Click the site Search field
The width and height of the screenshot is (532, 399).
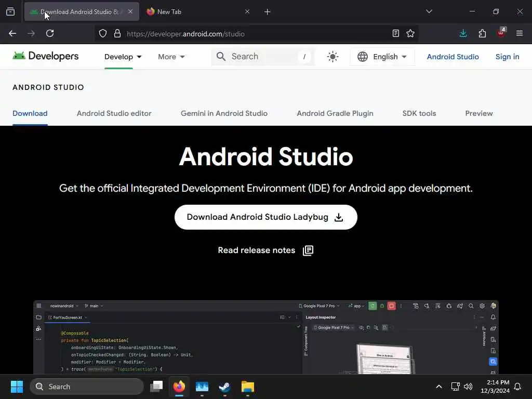[x=263, y=57]
